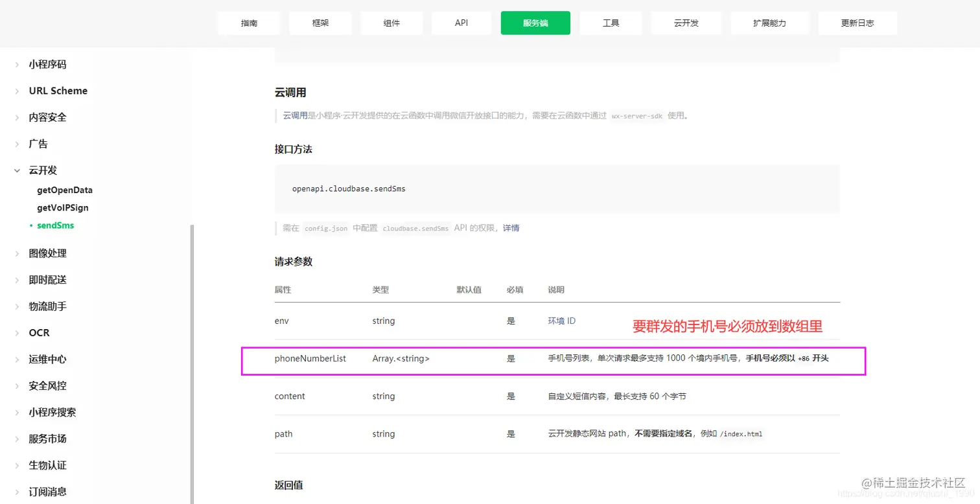980x504 pixels.
Task: Click 自定义短信内容 description text
Action: click(x=617, y=396)
